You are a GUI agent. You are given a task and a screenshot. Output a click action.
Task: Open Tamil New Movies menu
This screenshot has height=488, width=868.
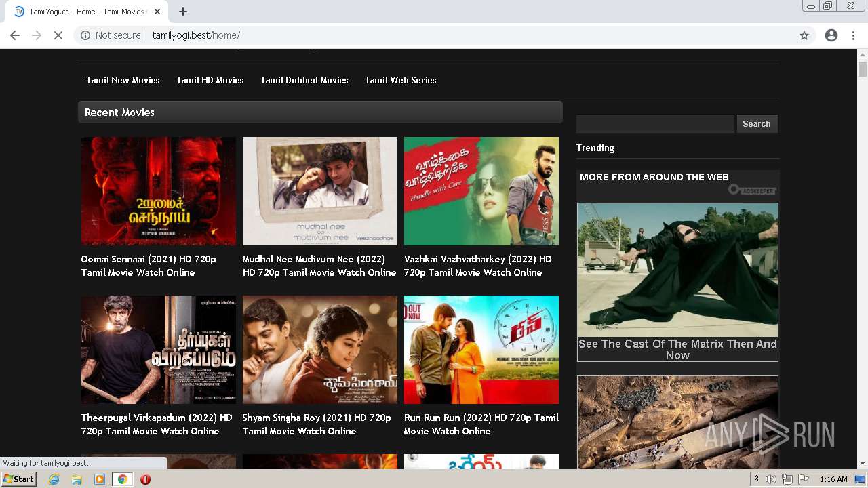[x=123, y=80]
